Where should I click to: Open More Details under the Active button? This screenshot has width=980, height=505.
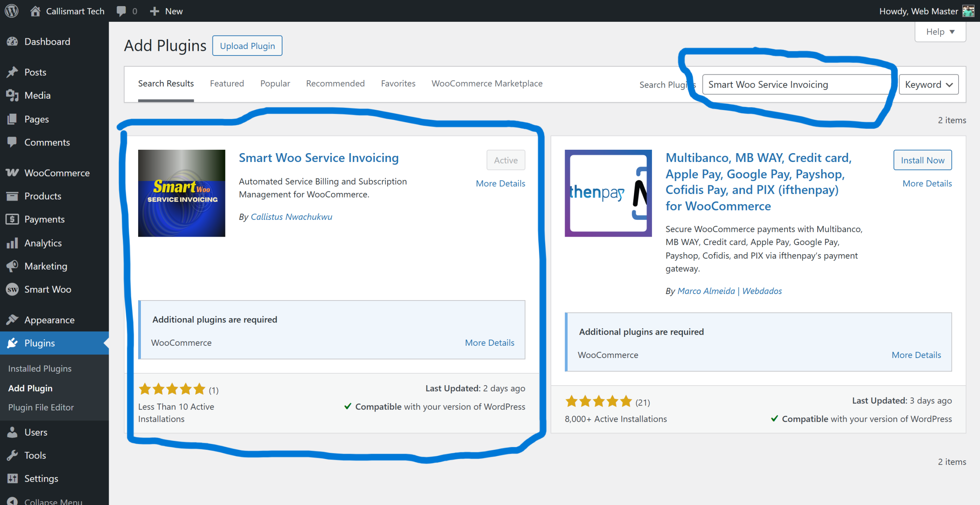(x=500, y=183)
